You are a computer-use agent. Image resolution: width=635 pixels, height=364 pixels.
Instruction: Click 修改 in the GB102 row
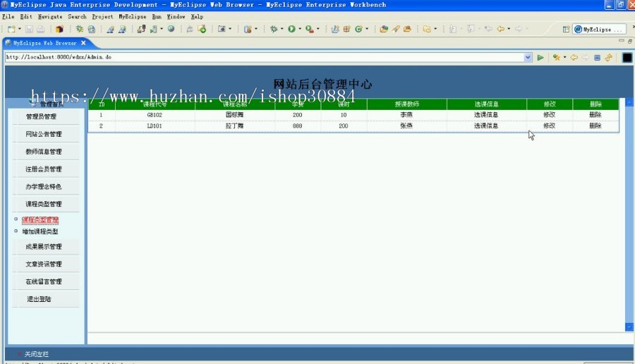(x=549, y=114)
